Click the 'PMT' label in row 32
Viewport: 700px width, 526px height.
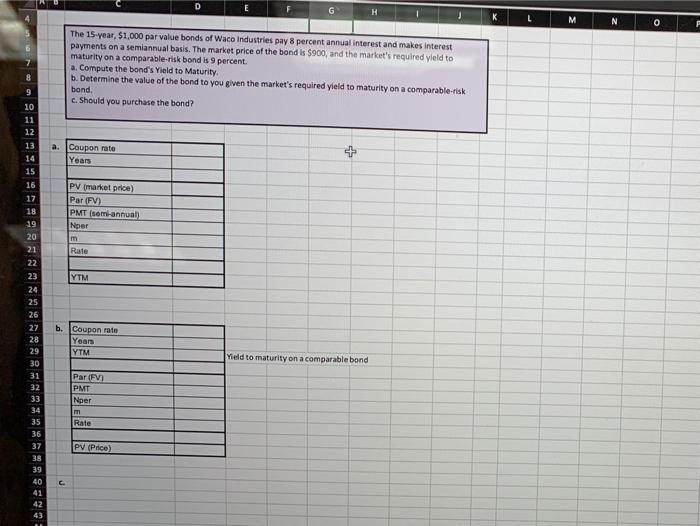click(x=81, y=388)
